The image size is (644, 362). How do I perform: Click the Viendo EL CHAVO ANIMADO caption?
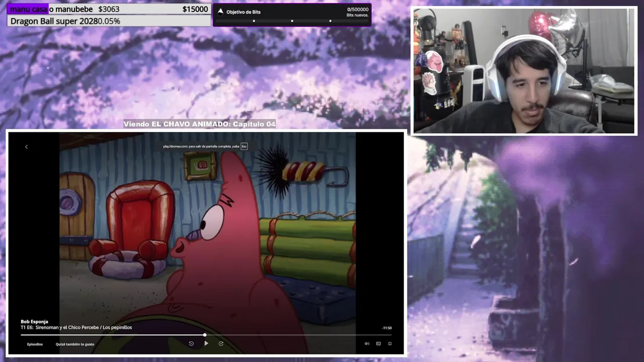click(200, 124)
